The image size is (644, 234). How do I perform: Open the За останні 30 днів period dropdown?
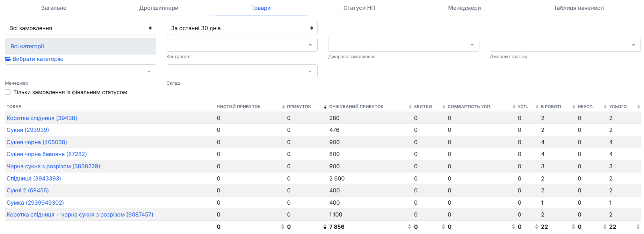tap(242, 28)
